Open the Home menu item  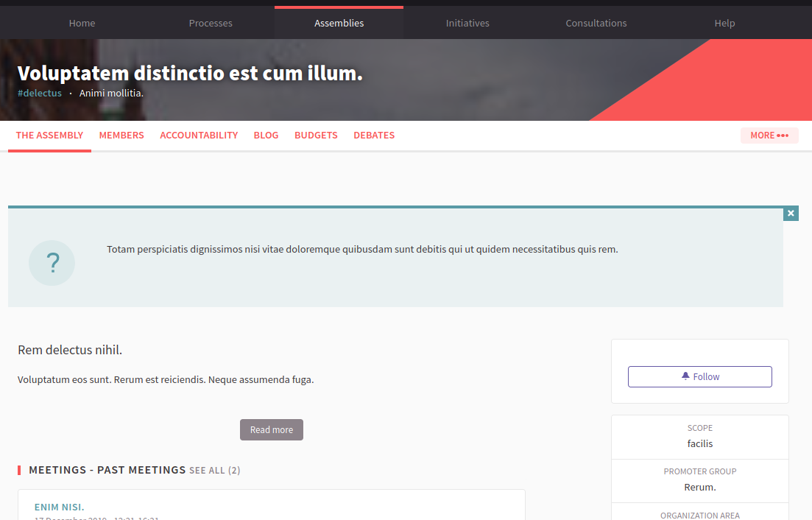point(82,23)
